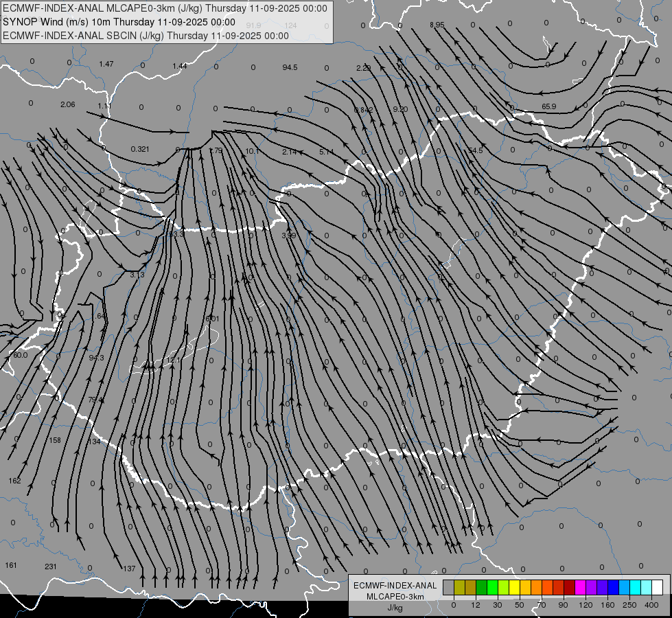This screenshot has width=672, height=618.
Task: Pick the white legend swatch at scale end
Action: pyautogui.click(x=658, y=587)
